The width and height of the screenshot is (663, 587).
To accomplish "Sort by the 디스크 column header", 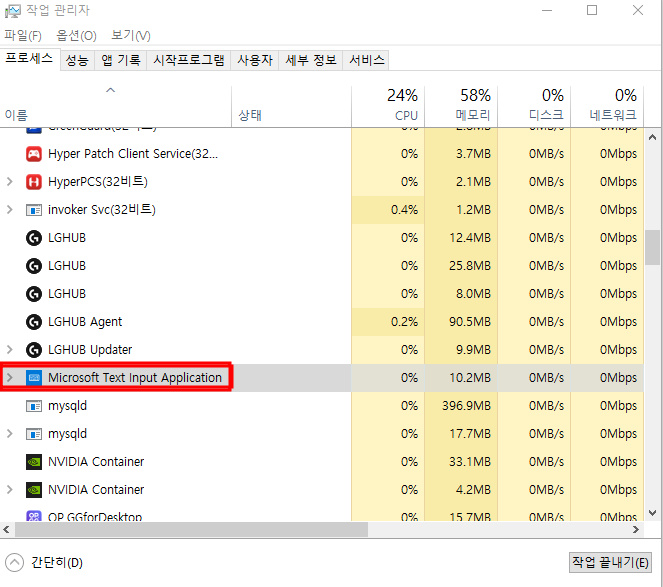I will click(x=534, y=107).
